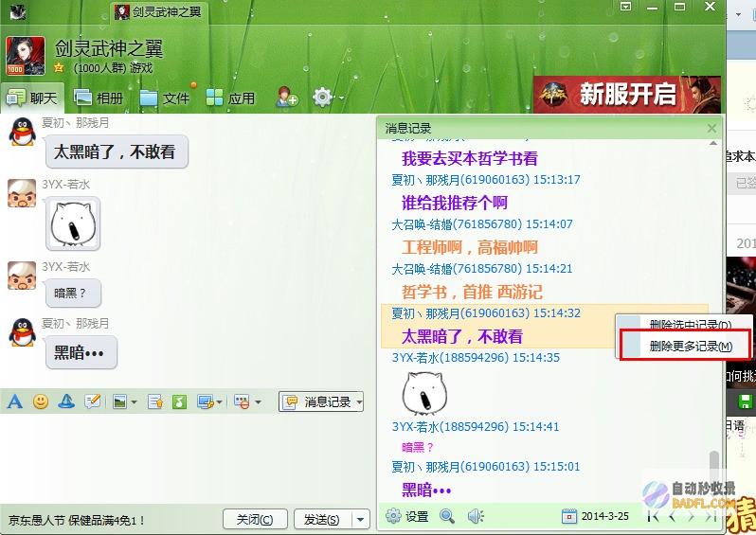Image resolution: width=756 pixels, height=535 pixels.
Task: Select record 工程师啊，高福帅啊
Action: click(469, 247)
